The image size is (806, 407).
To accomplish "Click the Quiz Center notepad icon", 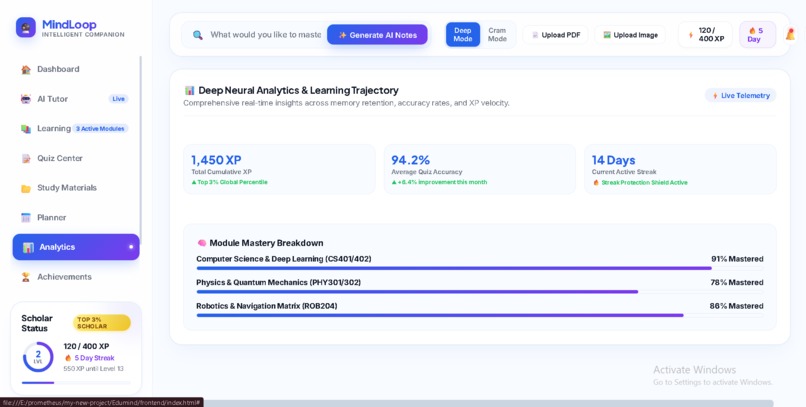I will (x=26, y=159).
